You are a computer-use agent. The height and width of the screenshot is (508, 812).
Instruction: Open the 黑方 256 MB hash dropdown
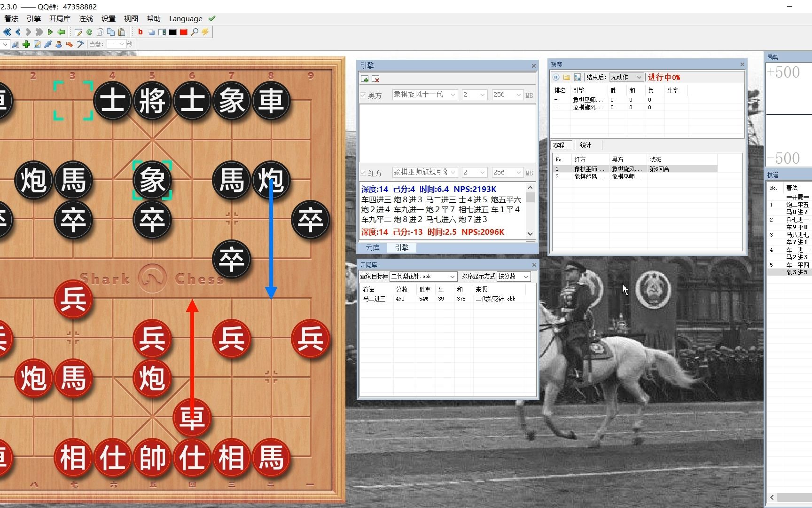pos(507,95)
